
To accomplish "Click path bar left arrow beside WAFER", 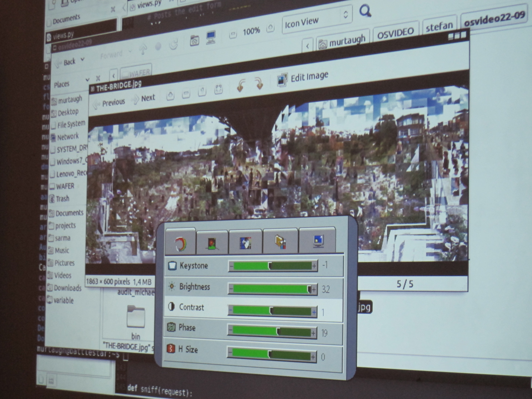I will [x=114, y=76].
